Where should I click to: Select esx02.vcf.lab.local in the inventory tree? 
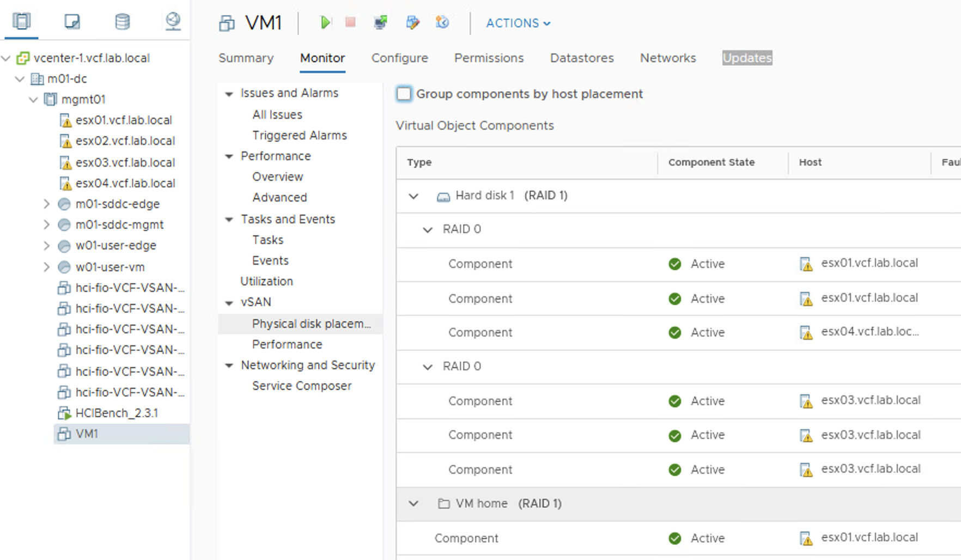pyautogui.click(x=125, y=141)
